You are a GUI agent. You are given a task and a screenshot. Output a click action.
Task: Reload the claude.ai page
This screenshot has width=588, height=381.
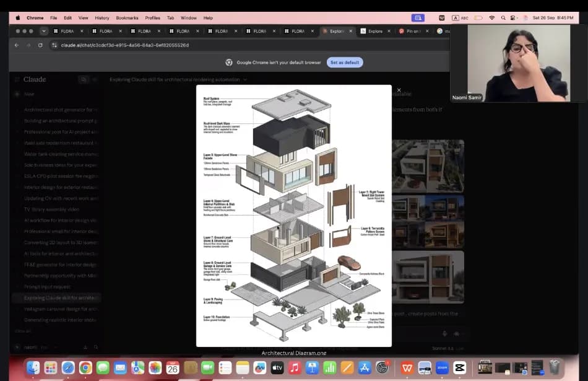click(x=40, y=45)
